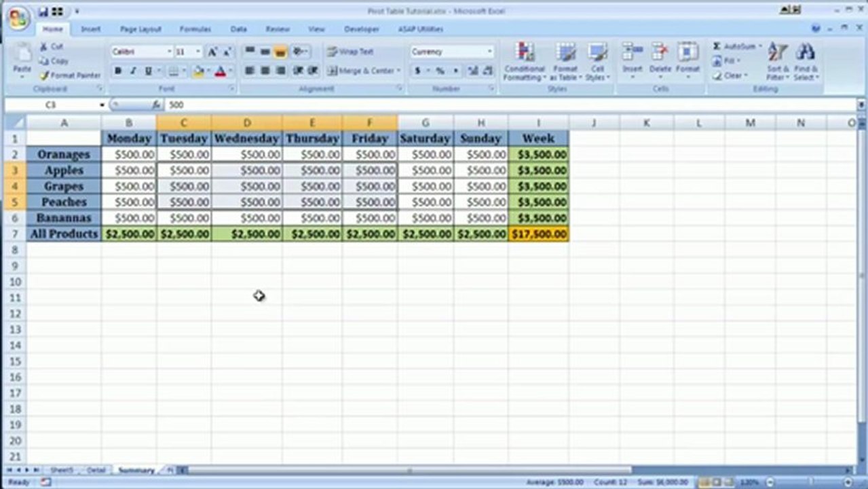Screen dimensions: 868x489
Task: Open Format as Table gallery
Action: click(x=565, y=62)
